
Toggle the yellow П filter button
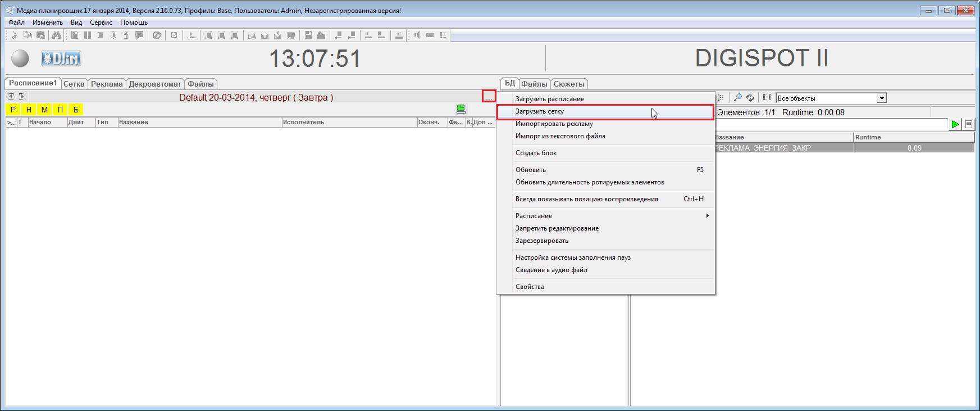60,110
